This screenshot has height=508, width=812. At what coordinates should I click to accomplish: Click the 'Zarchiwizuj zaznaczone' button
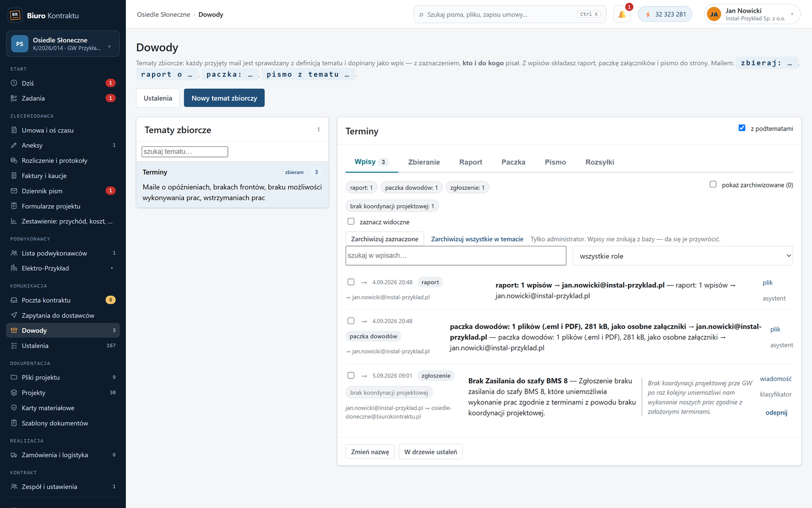click(x=385, y=239)
